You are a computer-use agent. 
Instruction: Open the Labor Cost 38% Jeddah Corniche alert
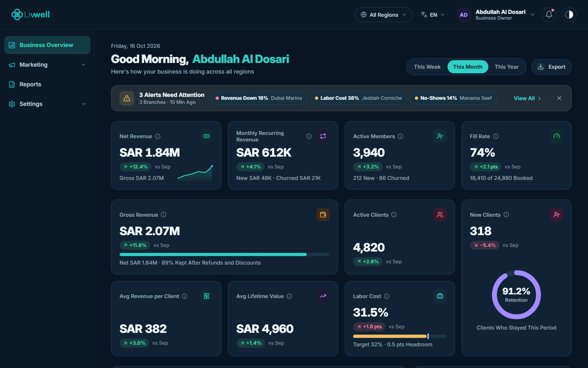pyautogui.click(x=359, y=98)
